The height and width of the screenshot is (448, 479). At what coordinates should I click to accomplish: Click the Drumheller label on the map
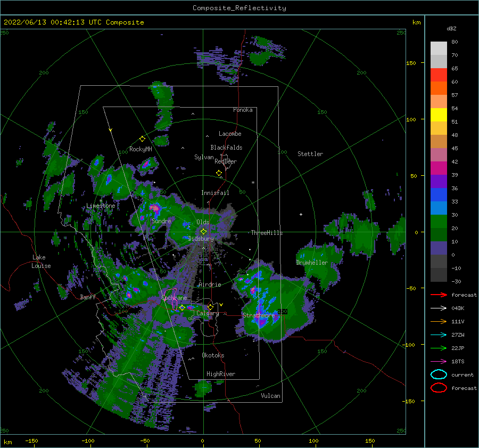tap(312, 263)
